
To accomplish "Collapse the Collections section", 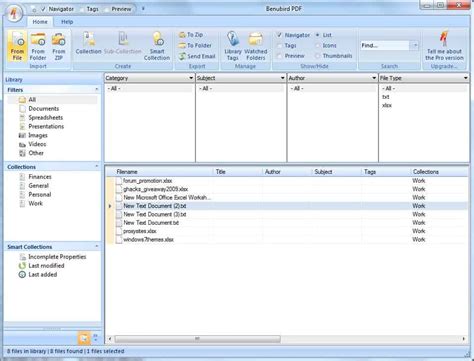I will [97, 166].
